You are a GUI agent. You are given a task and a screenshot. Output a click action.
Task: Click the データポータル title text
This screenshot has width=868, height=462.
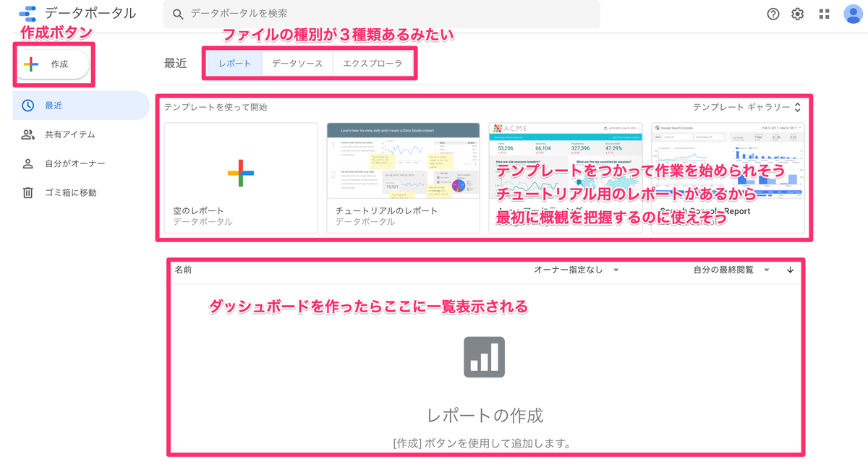pyautogui.click(x=90, y=13)
